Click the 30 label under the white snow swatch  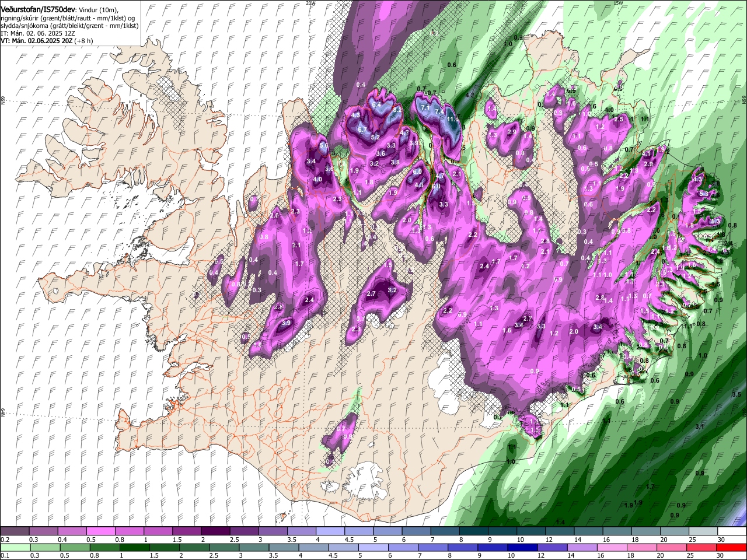(x=721, y=540)
